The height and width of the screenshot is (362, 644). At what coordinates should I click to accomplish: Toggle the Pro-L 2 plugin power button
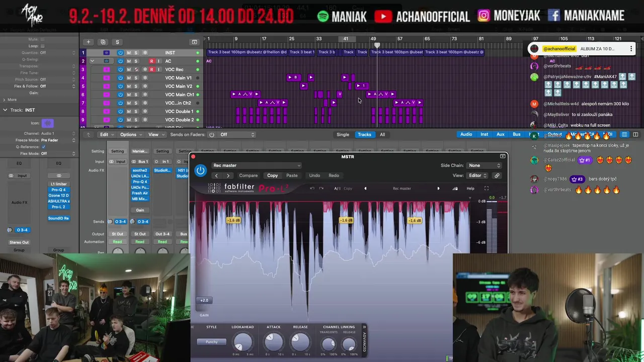click(200, 170)
